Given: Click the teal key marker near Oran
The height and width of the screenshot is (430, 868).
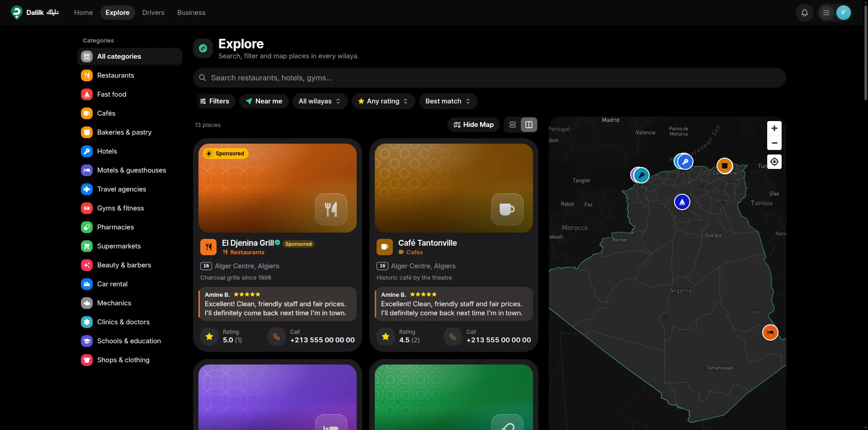Looking at the screenshot, I should pos(641,175).
